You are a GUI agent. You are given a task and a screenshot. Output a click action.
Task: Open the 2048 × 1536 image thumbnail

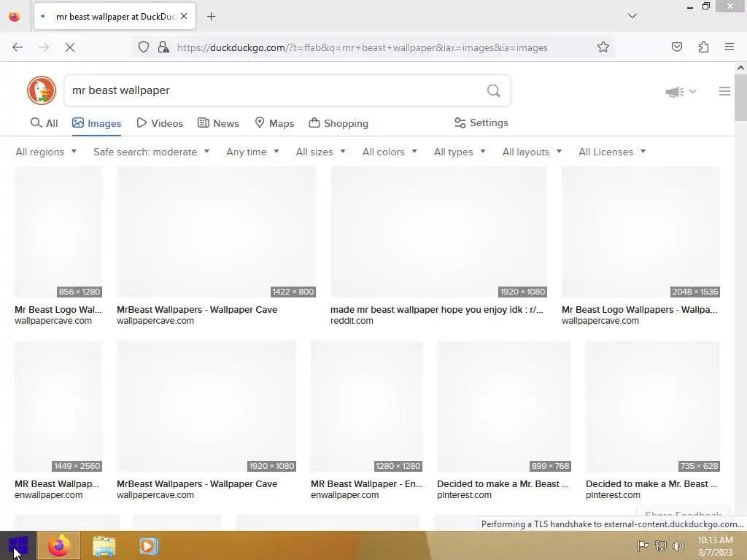[640, 232]
